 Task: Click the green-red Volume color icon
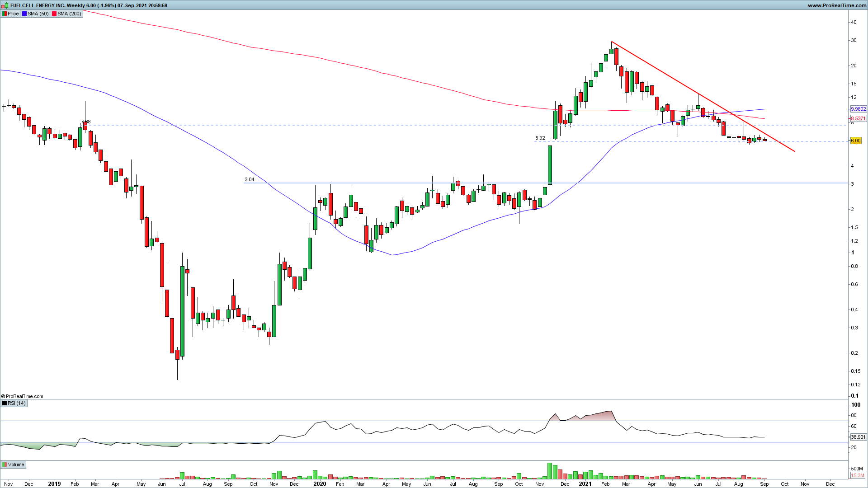[x=5, y=465]
